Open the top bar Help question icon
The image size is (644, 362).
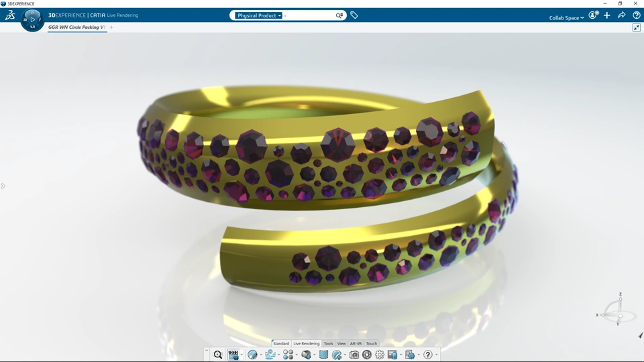[637, 15]
